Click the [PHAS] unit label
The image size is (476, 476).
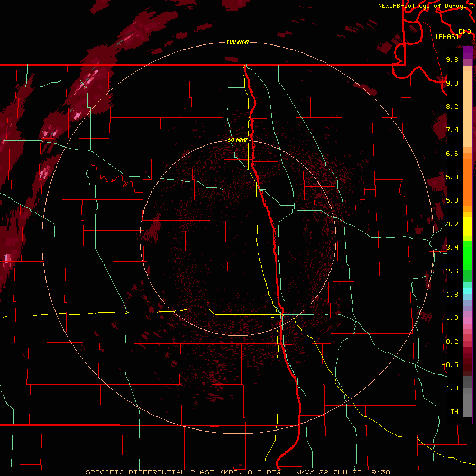pos(447,36)
